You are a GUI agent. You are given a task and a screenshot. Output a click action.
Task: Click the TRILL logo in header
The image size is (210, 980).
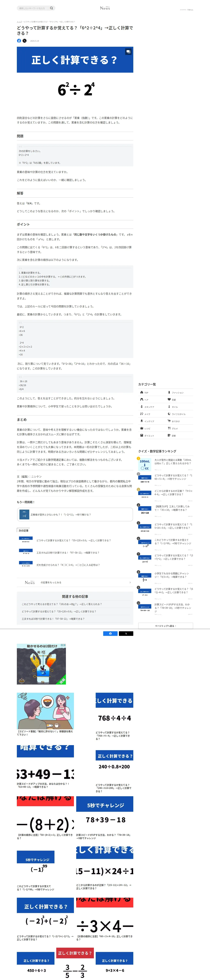(x=190, y=10)
